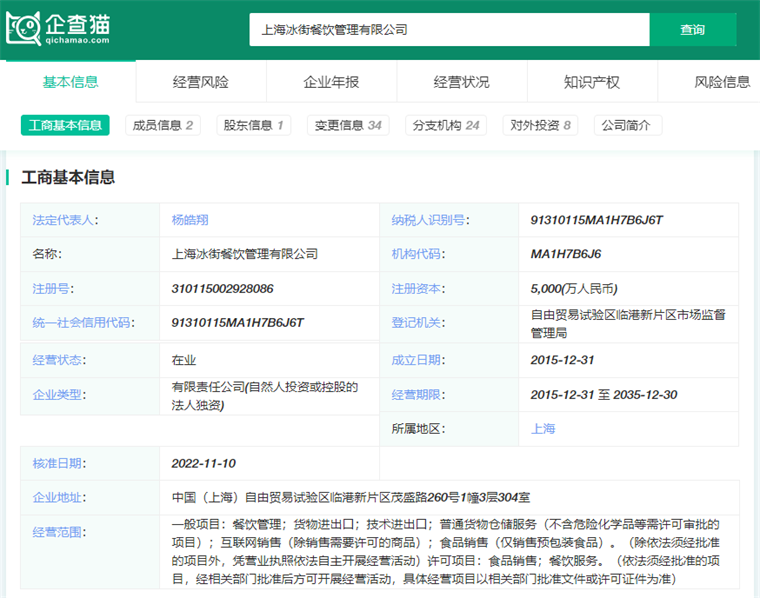Viewport: 760px width, 598px height.
Task: Click the 上海 region link
Action: click(543, 428)
